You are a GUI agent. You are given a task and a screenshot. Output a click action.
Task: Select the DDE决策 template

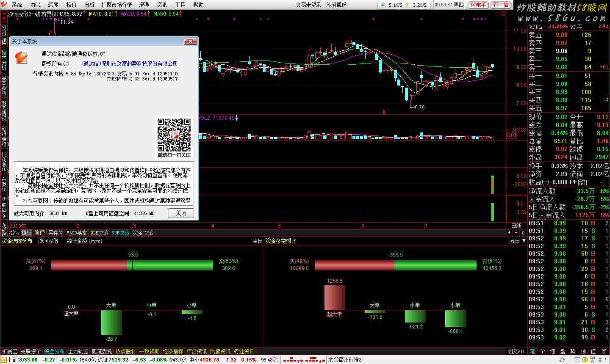pos(100,233)
